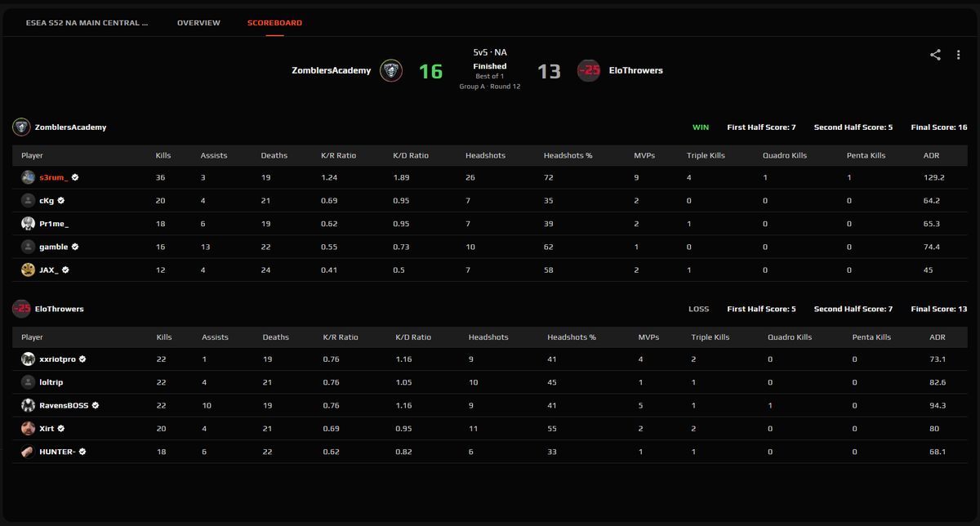Click s3rum_ ADR value 129.2

coord(933,177)
